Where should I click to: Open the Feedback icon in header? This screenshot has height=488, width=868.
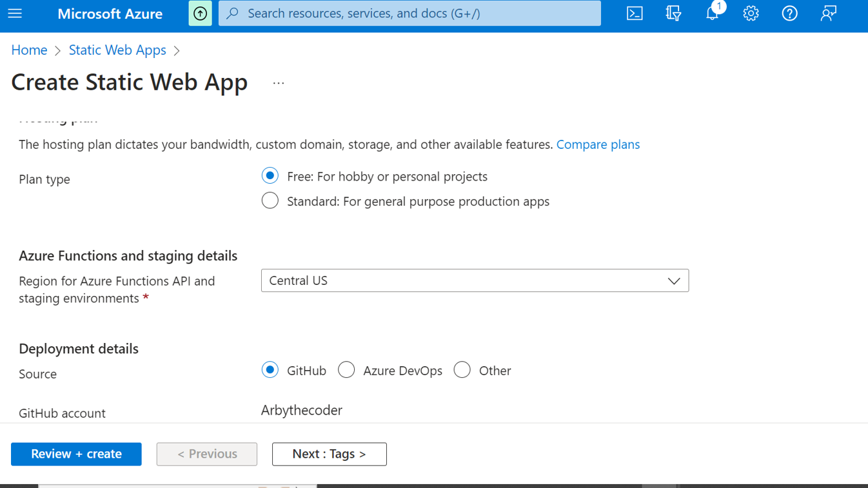(828, 14)
